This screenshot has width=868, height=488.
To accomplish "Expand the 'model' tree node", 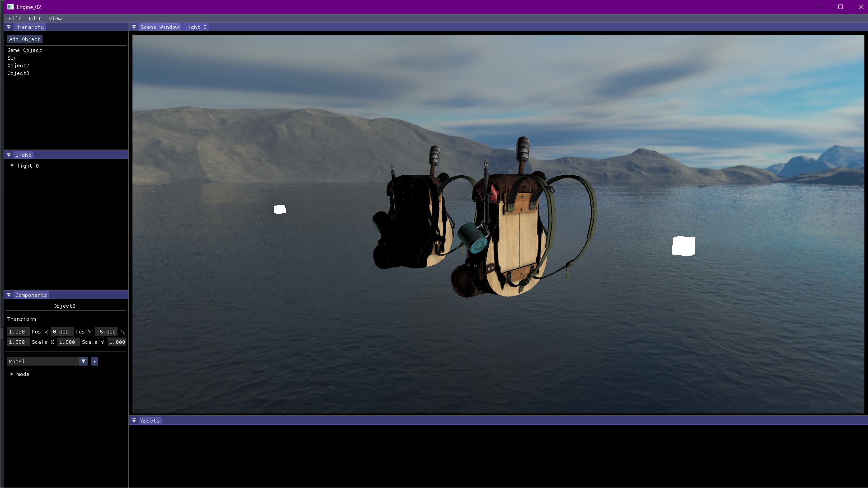I will pos(12,374).
